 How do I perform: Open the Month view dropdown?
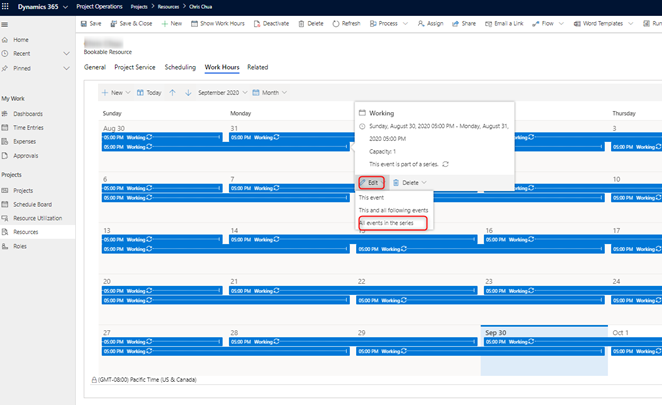coord(273,92)
